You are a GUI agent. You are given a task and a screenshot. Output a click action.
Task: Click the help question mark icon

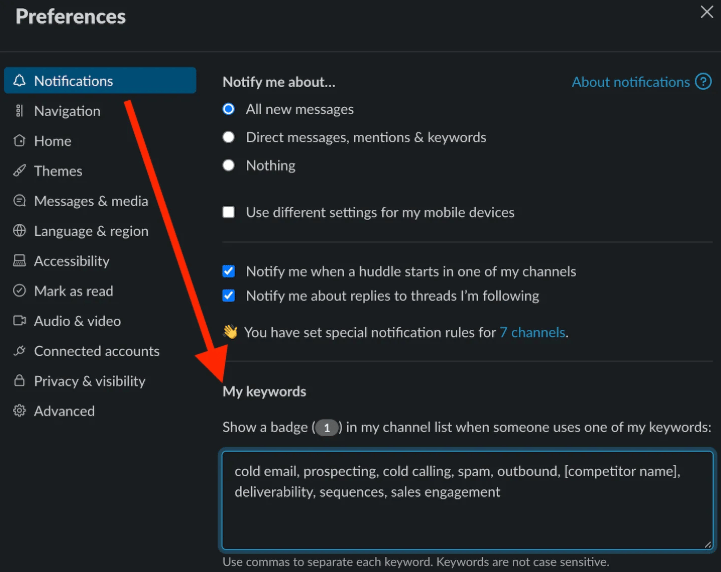(703, 82)
